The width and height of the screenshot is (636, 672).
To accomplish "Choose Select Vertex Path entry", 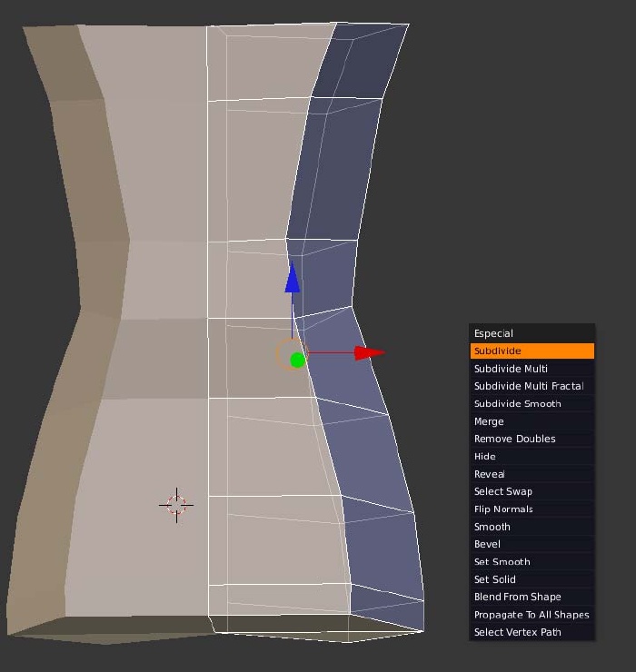I will click(x=532, y=632).
